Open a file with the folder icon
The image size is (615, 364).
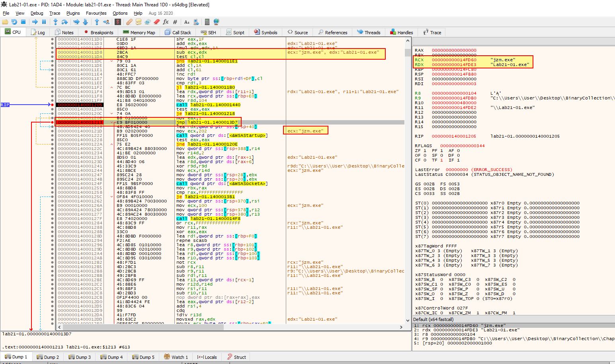(x=5, y=22)
